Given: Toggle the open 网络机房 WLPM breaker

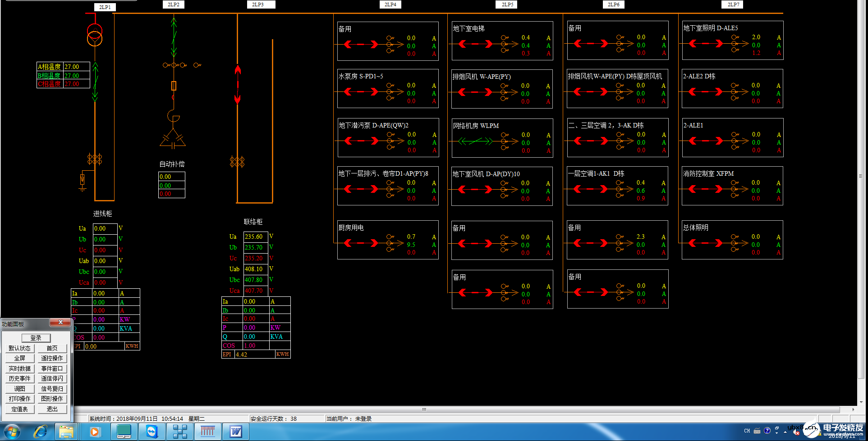Looking at the screenshot, I should [x=476, y=141].
